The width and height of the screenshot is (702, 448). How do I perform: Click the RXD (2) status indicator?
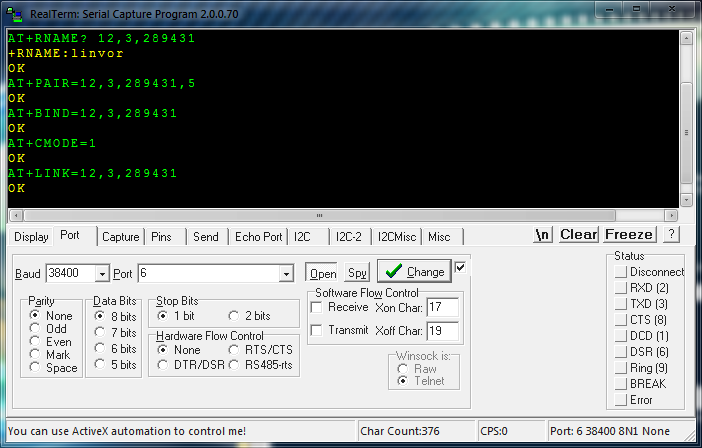click(x=621, y=288)
